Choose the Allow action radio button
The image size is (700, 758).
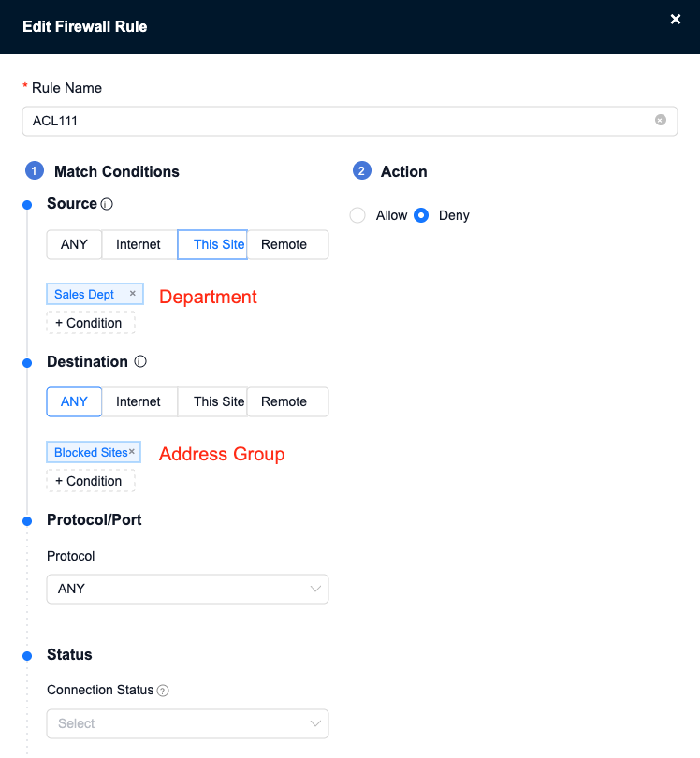click(357, 215)
